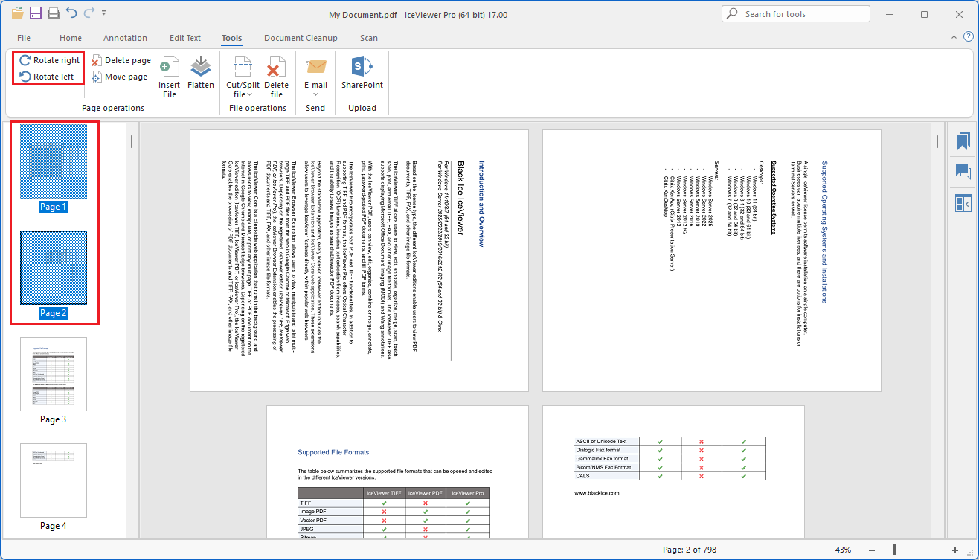Switch to the Scan tab

369,38
